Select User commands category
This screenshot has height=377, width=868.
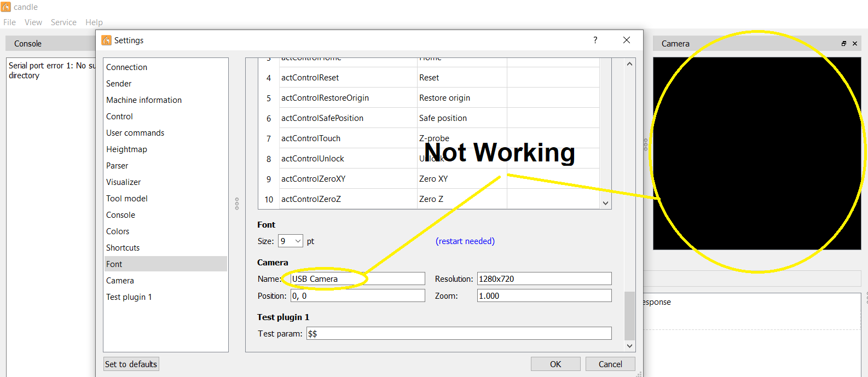tap(165, 133)
